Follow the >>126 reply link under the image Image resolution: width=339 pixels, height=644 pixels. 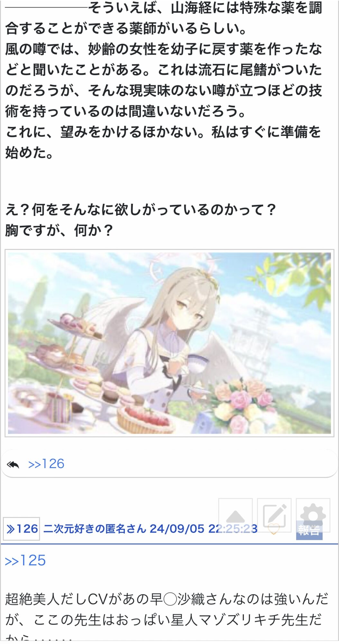click(46, 464)
